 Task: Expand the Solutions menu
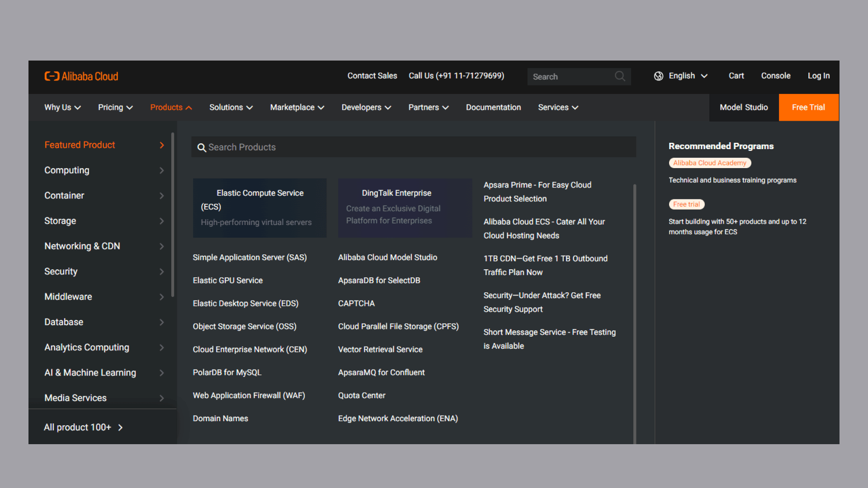[231, 108]
